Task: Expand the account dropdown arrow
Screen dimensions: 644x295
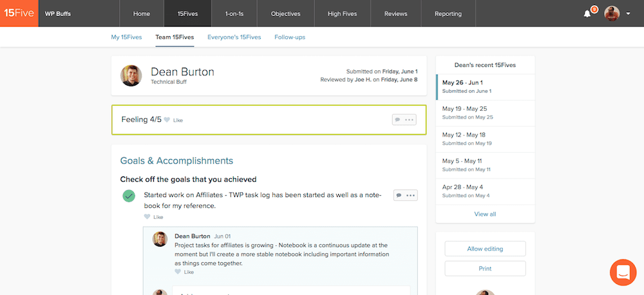Action: click(x=629, y=14)
